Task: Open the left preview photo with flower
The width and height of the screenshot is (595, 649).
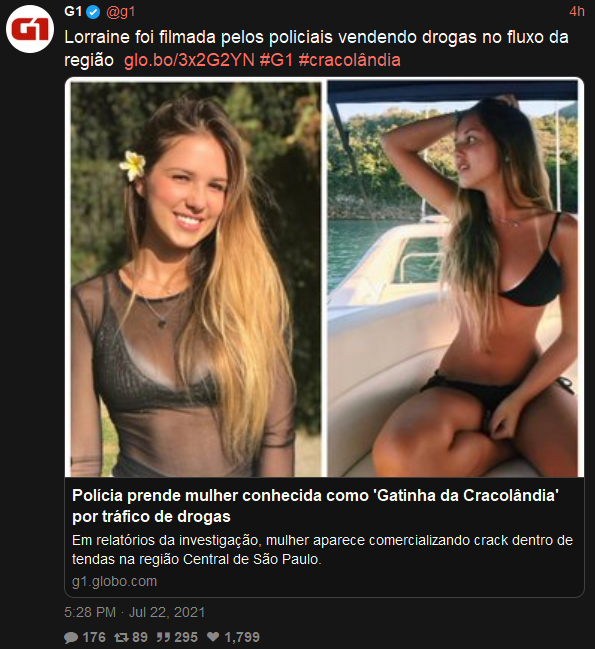Action: coord(196,279)
